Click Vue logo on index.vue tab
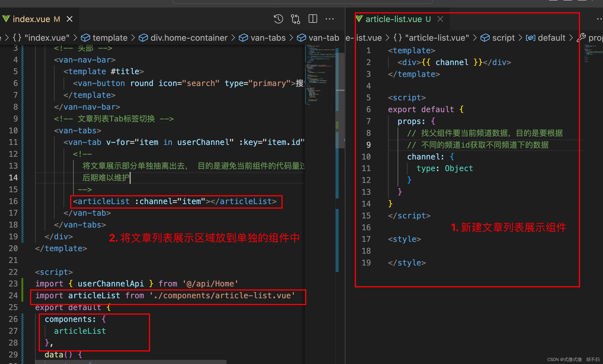 [x=6, y=19]
